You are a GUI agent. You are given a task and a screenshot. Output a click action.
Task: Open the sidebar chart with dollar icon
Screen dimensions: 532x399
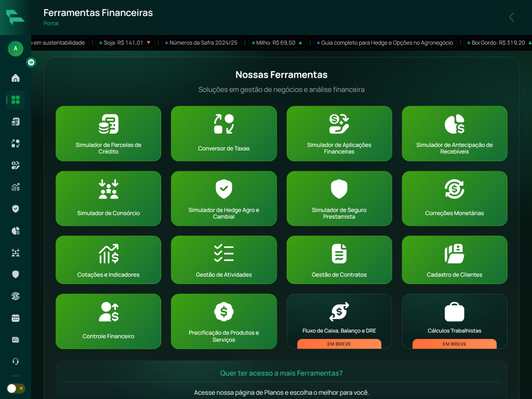[x=15, y=187]
